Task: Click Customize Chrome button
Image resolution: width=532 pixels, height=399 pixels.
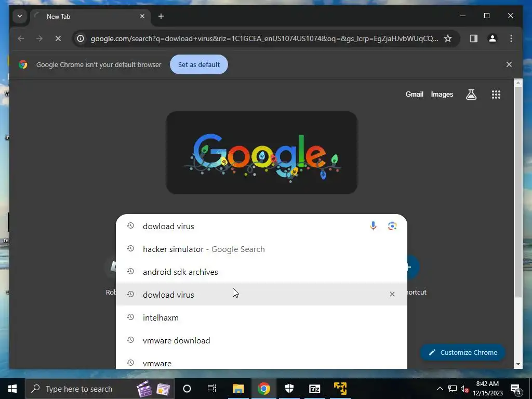Action: point(462,353)
